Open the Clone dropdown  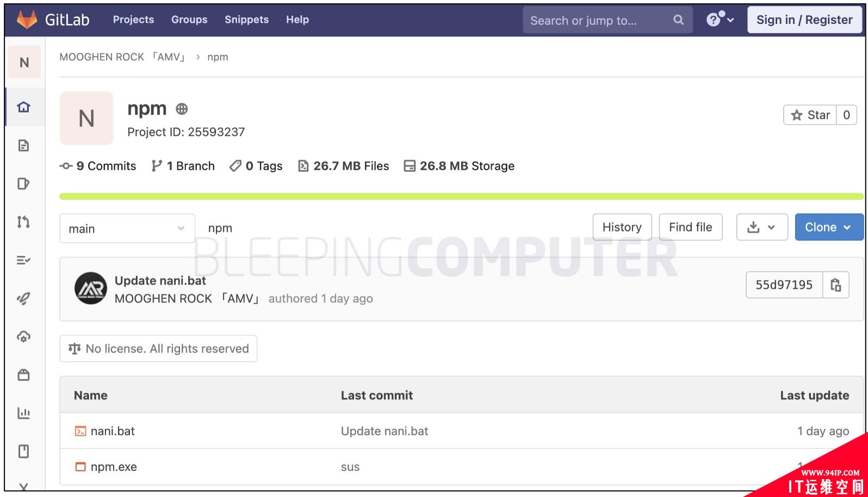(828, 227)
